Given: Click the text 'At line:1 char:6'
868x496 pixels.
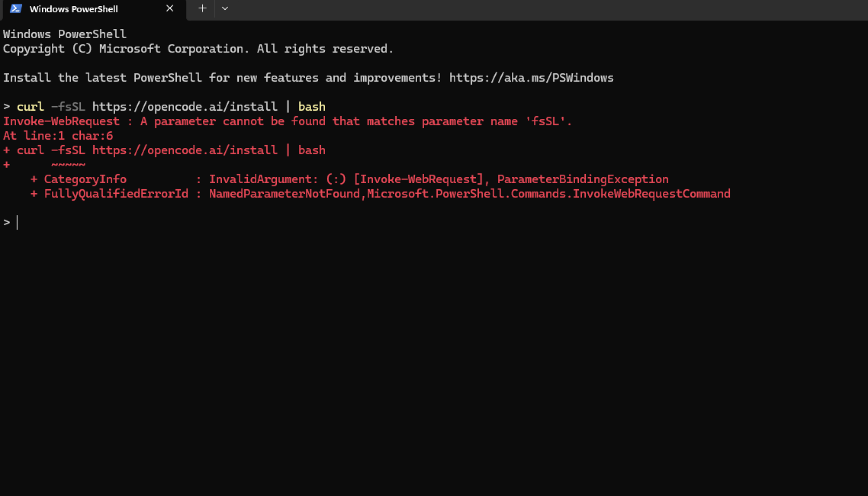Looking at the screenshot, I should 58,136.
